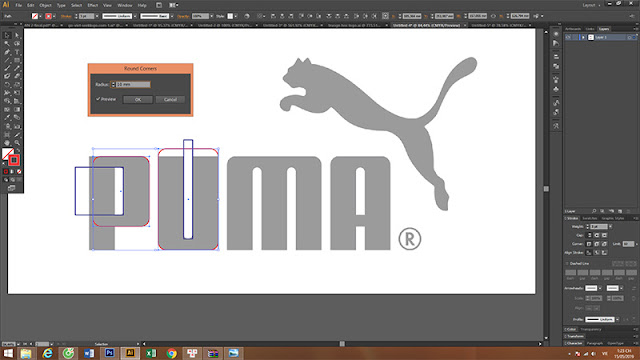Screen dimensions: 640x360
Task: Click the horizontal canvas scrollbar thumb
Action: click(342, 344)
